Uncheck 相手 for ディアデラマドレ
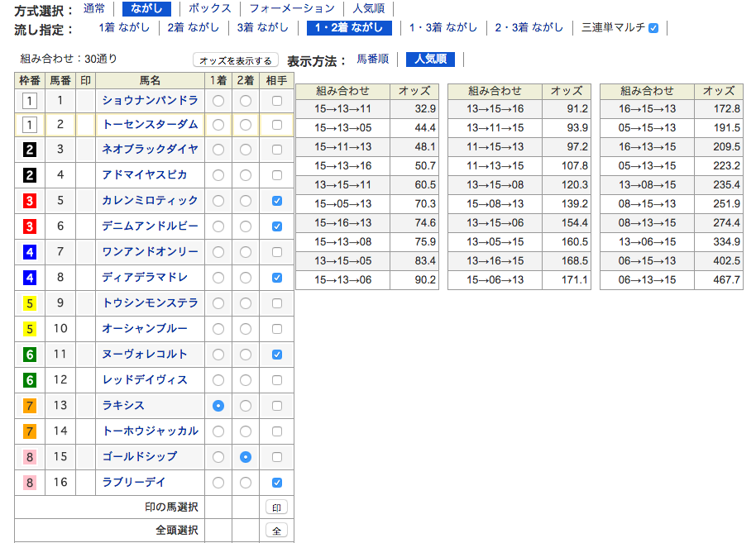Screen dimensions: 756x543 point(277,278)
